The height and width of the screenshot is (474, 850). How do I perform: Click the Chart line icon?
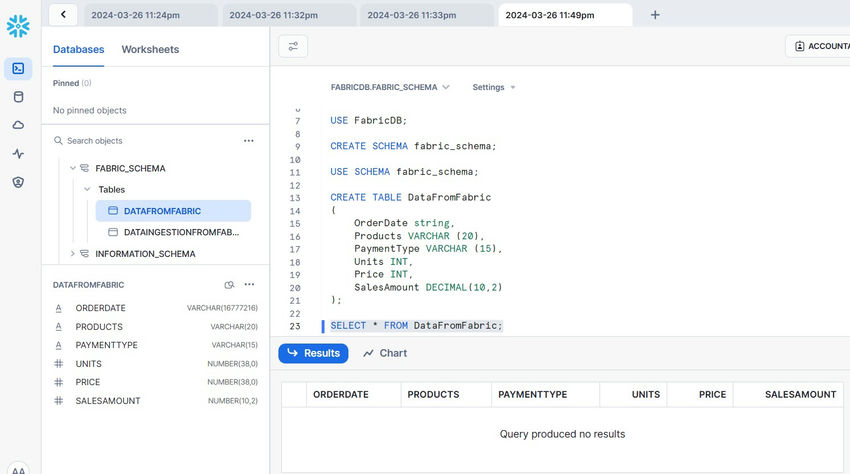369,353
